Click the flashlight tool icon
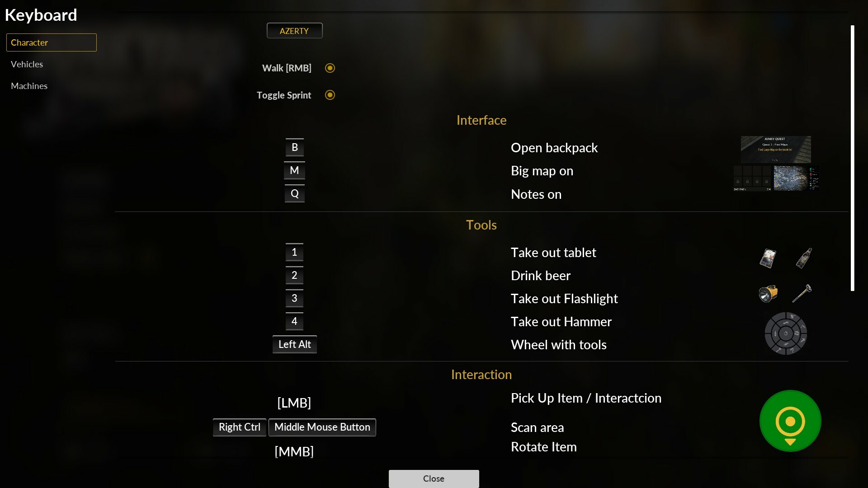Viewport: 868px width, 488px height. point(768,294)
